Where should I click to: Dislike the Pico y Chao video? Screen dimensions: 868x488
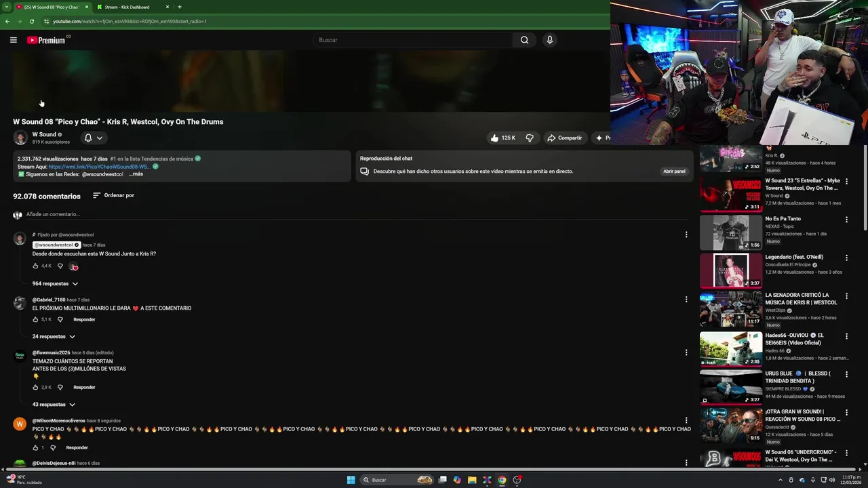tap(530, 138)
